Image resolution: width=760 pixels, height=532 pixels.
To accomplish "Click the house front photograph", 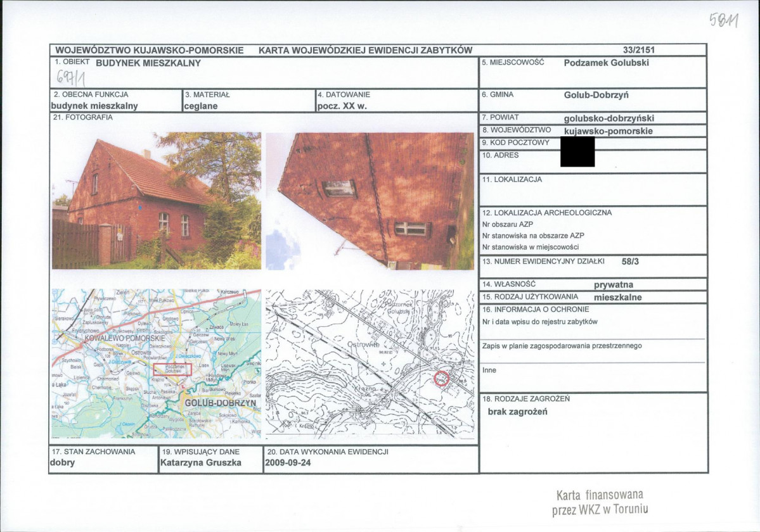I will (x=157, y=201).
